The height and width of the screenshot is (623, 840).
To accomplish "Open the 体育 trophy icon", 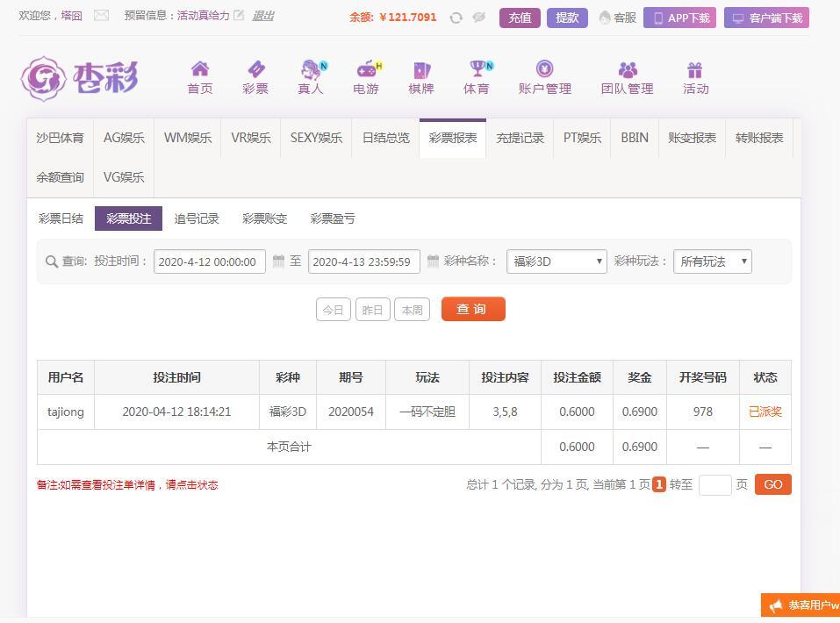I will 477,70.
